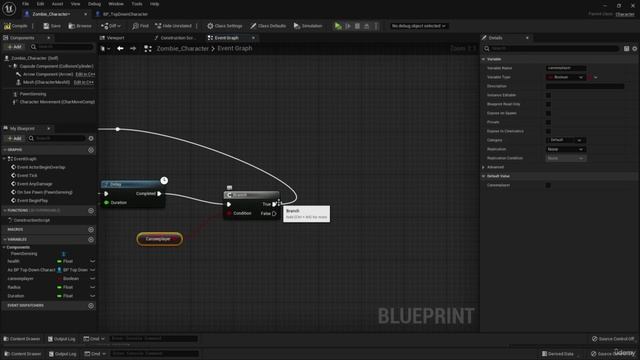Open the debug object selector dropdown
This screenshot has width=640, height=360.
[418, 26]
